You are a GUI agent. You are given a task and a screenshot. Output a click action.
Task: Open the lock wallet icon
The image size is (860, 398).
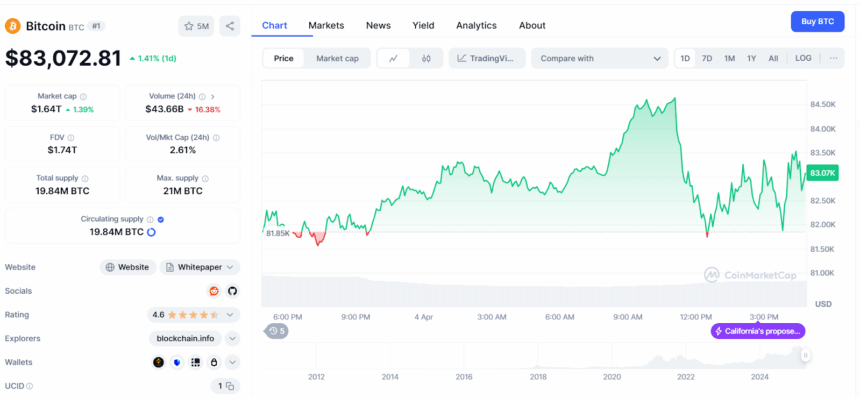coord(214,362)
